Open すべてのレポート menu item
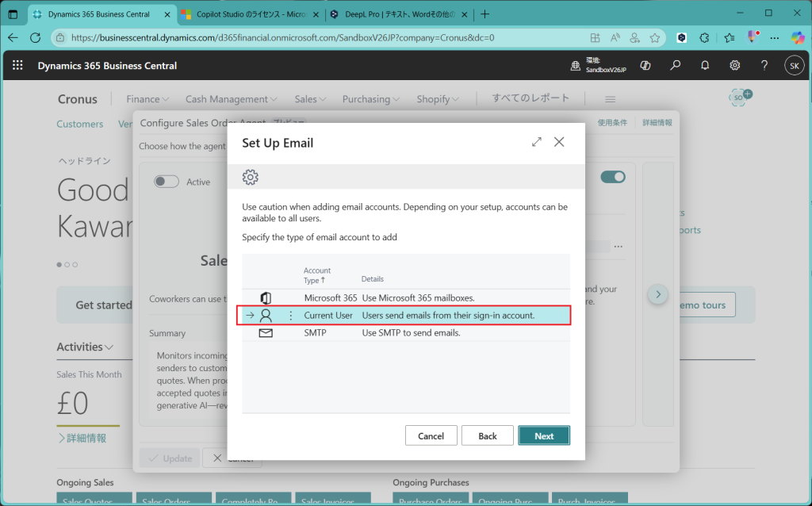This screenshot has height=506, width=812. (x=530, y=98)
